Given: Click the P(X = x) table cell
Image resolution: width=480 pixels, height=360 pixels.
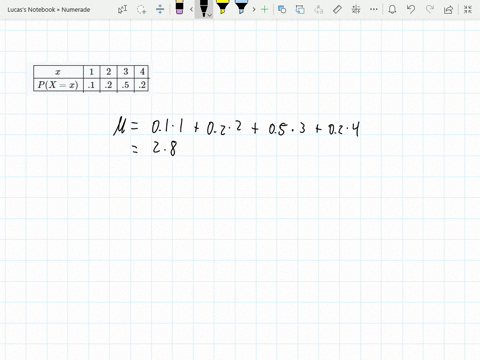Looking at the screenshot, I should pyautogui.click(x=58, y=85).
